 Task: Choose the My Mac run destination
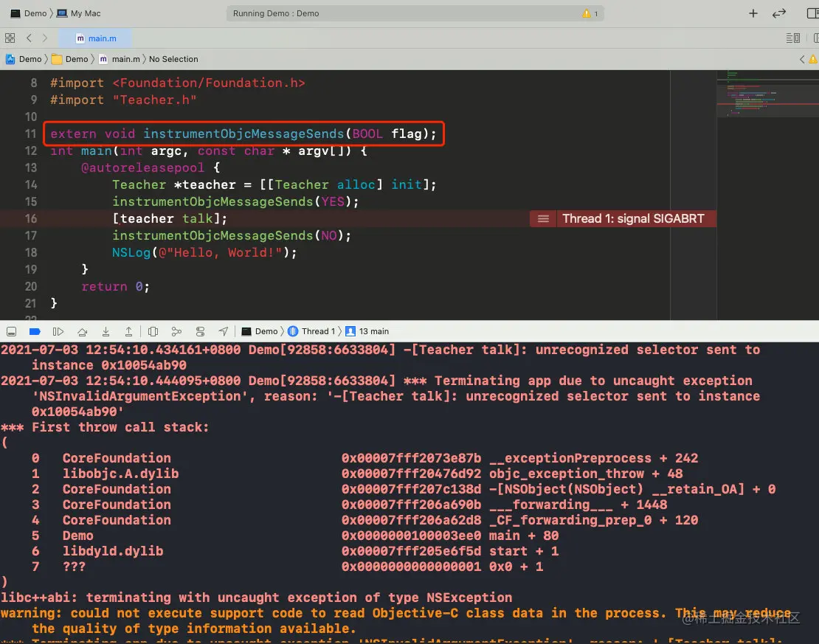point(79,13)
